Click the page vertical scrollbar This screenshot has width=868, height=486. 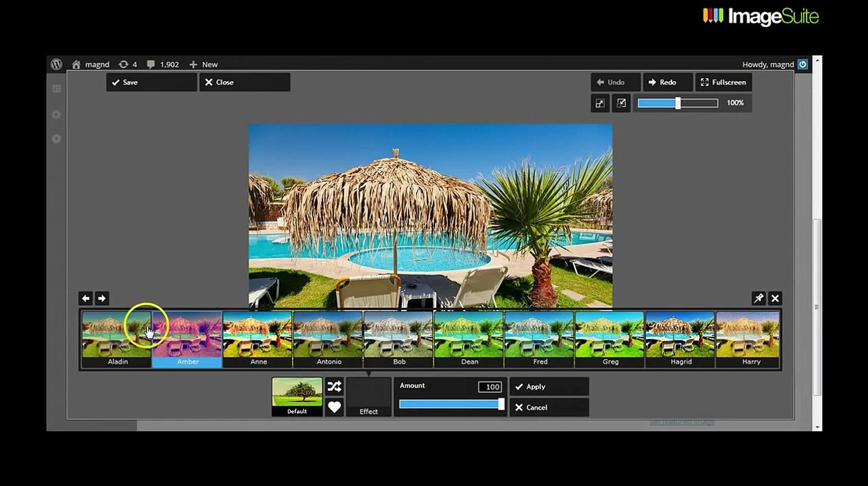tap(817, 307)
